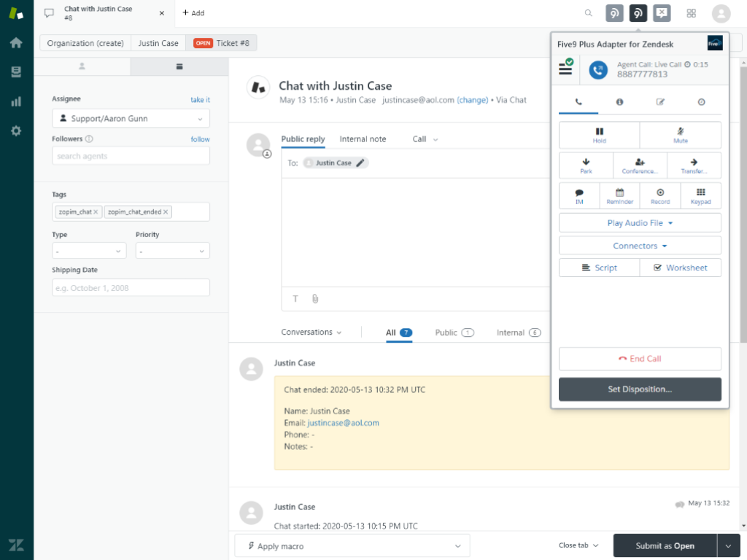
Task: Open the Priority dropdown
Action: [172, 251]
